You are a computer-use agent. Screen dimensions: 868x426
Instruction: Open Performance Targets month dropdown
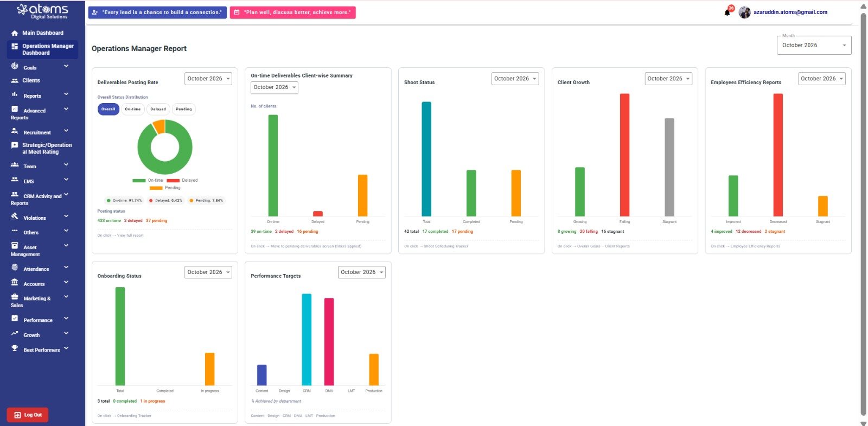[362, 272]
